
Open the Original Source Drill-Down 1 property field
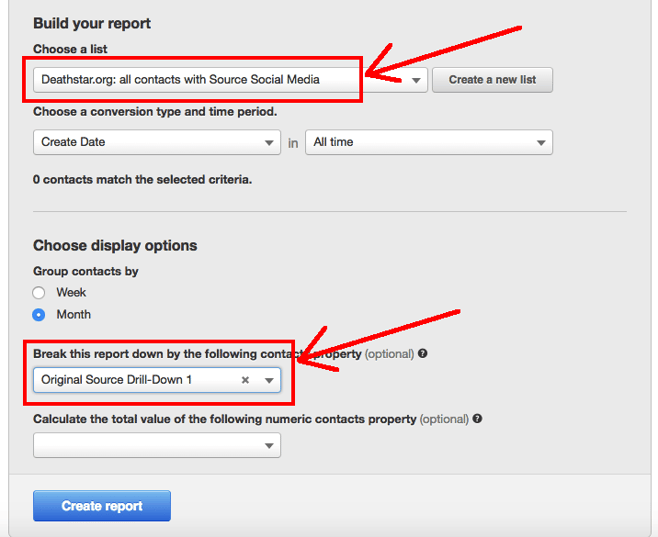click(x=130, y=381)
